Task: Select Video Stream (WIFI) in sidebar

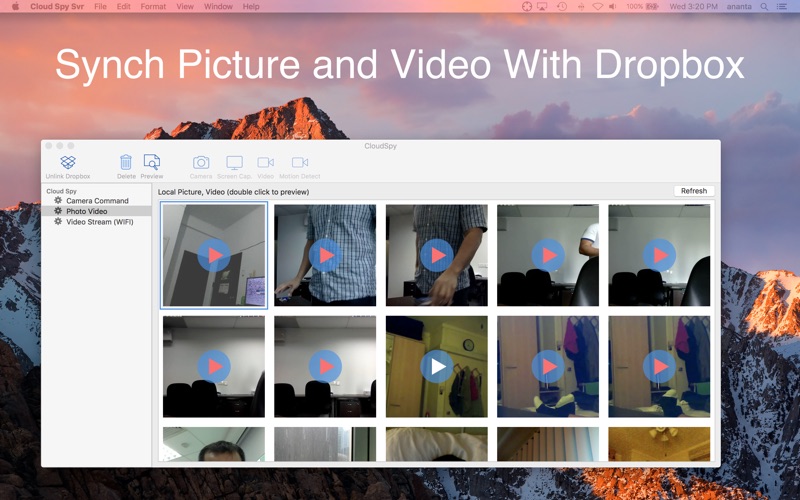Action: tap(100, 222)
